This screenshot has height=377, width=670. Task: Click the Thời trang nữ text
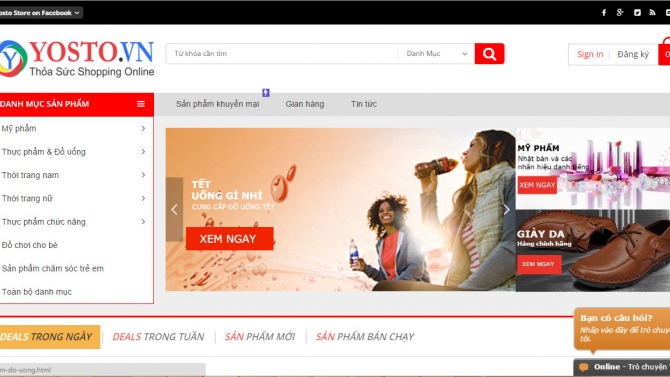(27, 198)
